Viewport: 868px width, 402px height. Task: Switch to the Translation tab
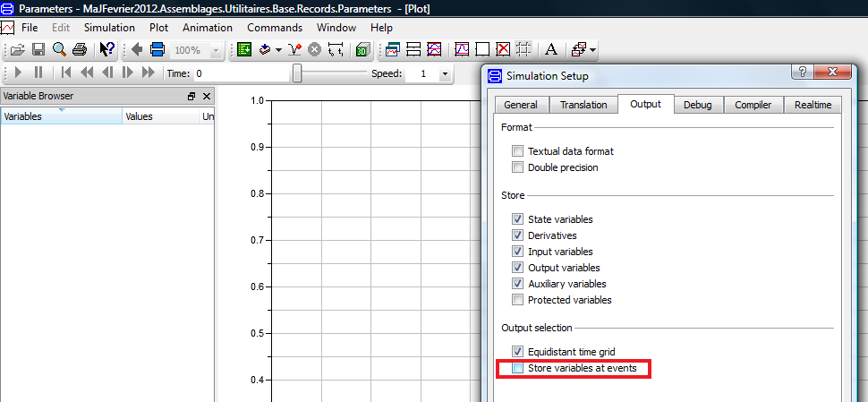(x=583, y=105)
